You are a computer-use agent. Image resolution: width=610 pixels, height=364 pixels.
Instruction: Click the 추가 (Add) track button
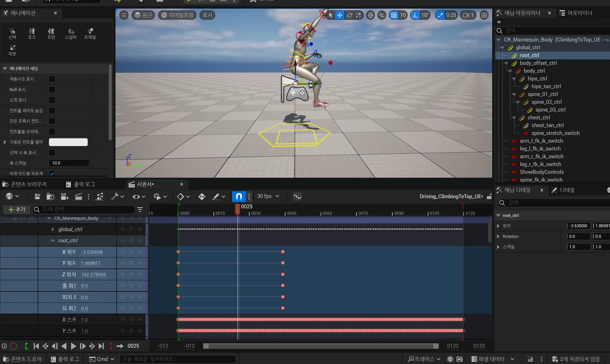click(17, 209)
